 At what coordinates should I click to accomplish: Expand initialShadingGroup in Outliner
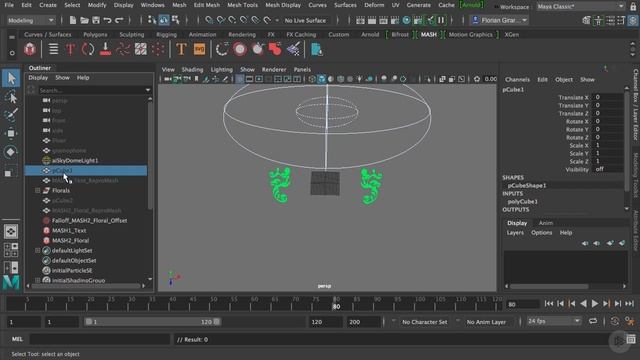38,280
